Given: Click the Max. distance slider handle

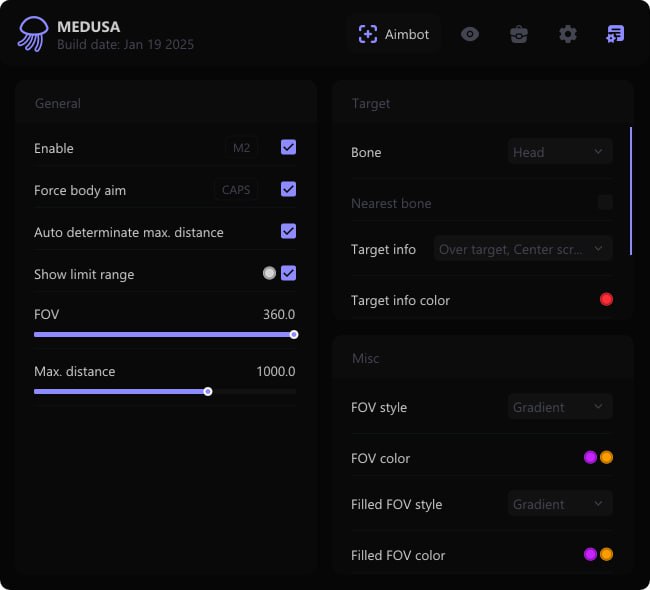Looking at the screenshot, I should click(208, 391).
